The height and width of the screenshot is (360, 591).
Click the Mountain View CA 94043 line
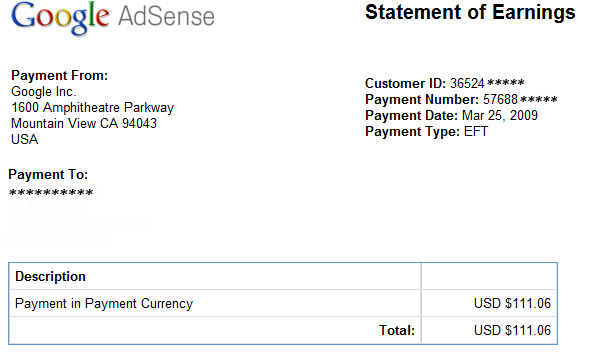tap(84, 124)
